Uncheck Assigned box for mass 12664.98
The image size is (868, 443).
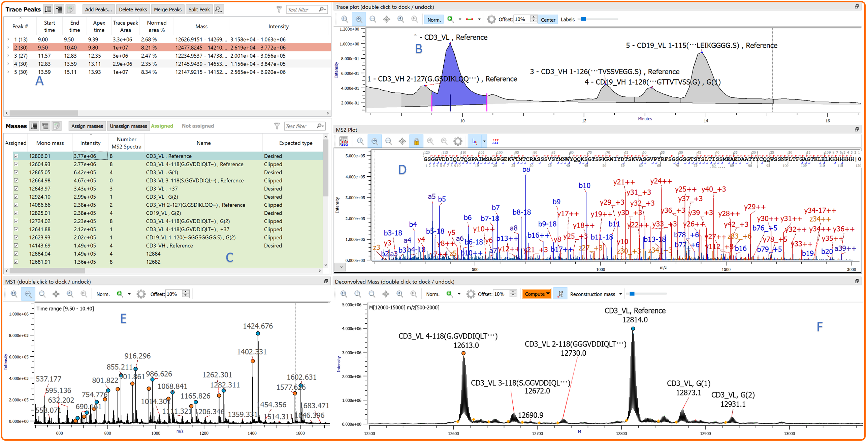[x=16, y=180]
